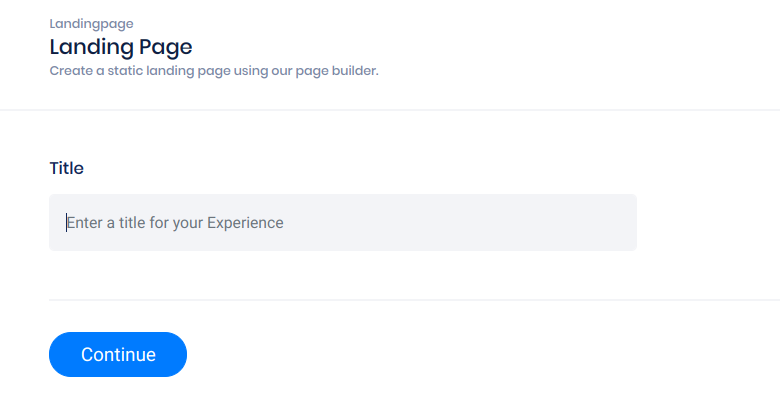Click the page builder description text
The height and width of the screenshot is (419, 780).
[214, 71]
